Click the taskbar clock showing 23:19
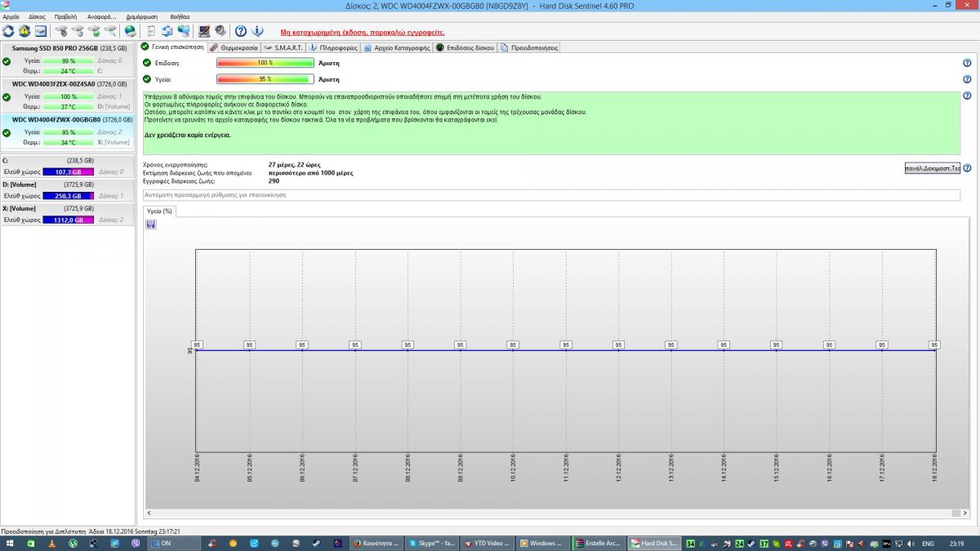The height and width of the screenshot is (551, 980). (x=955, y=543)
